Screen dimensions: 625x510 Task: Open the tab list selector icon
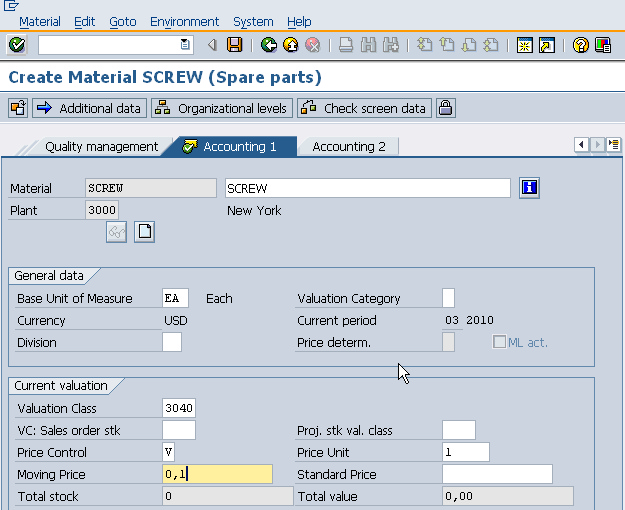613,145
